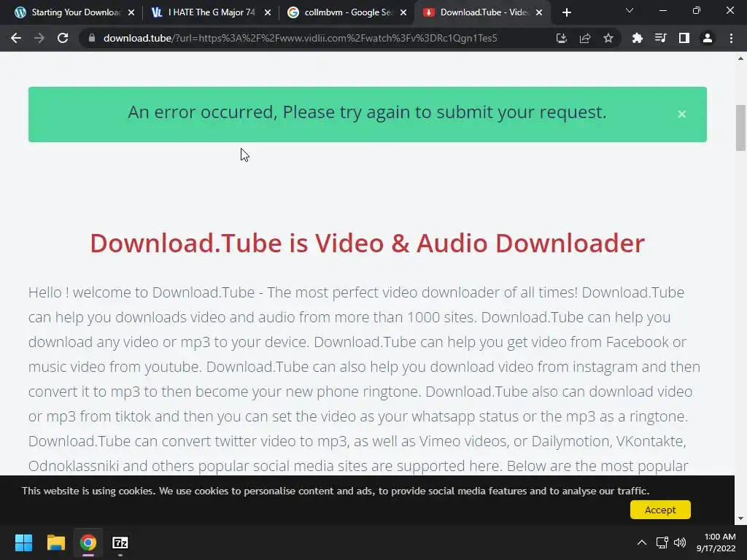Accept the cookies notice

pyautogui.click(x=660, y=510)
